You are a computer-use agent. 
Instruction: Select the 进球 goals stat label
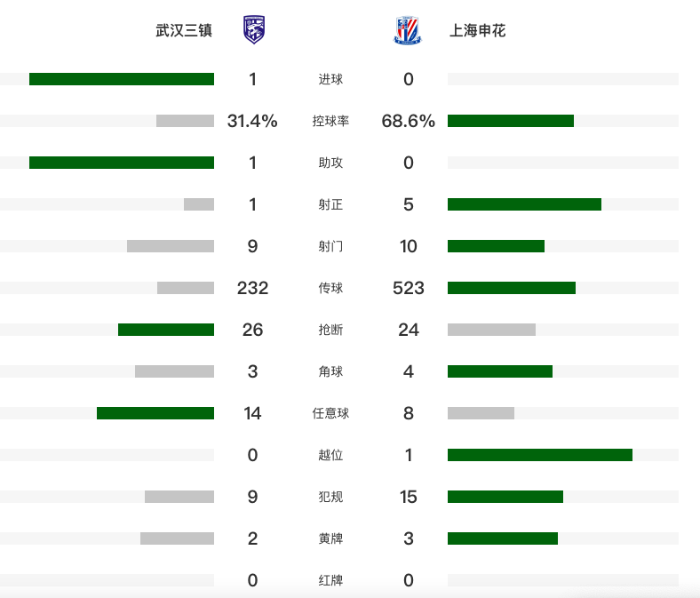pyautogui.click(x=330, y=79)
